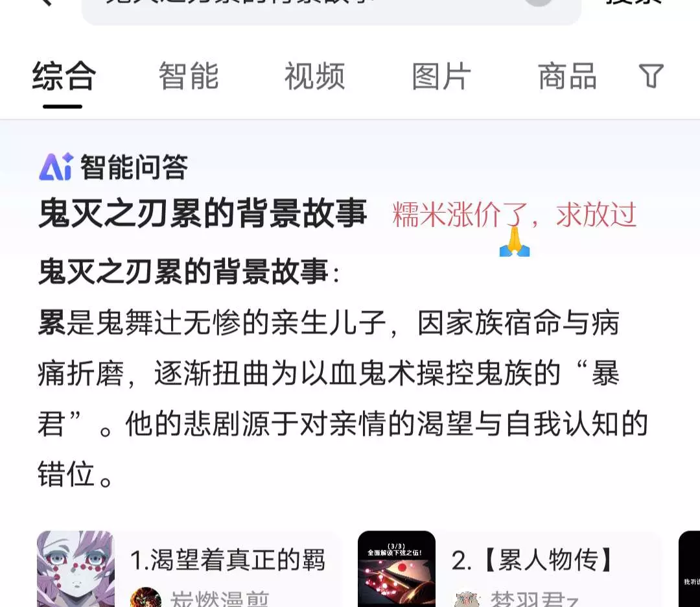This screenshot has width=700, height=607.
Task: Tap the AI 智能问答 logo icon
Action: pos(56,167)
